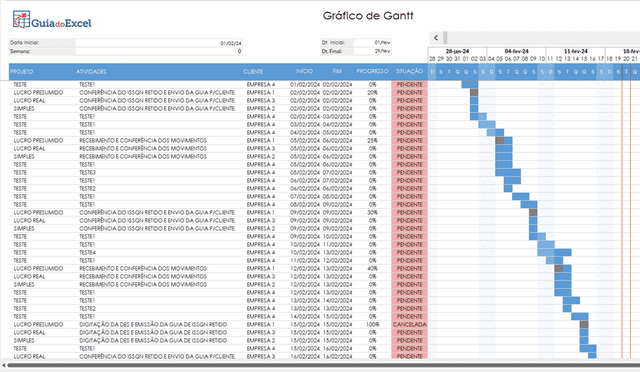
Task: Click the gray progress bar in the 30% row
Action: click(533, 213)
